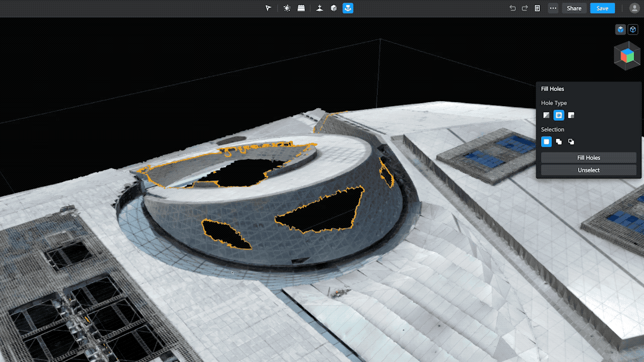This screenshot has width=644, height=362.
Task: Undo the last action
Action: (x=513, y=8)
